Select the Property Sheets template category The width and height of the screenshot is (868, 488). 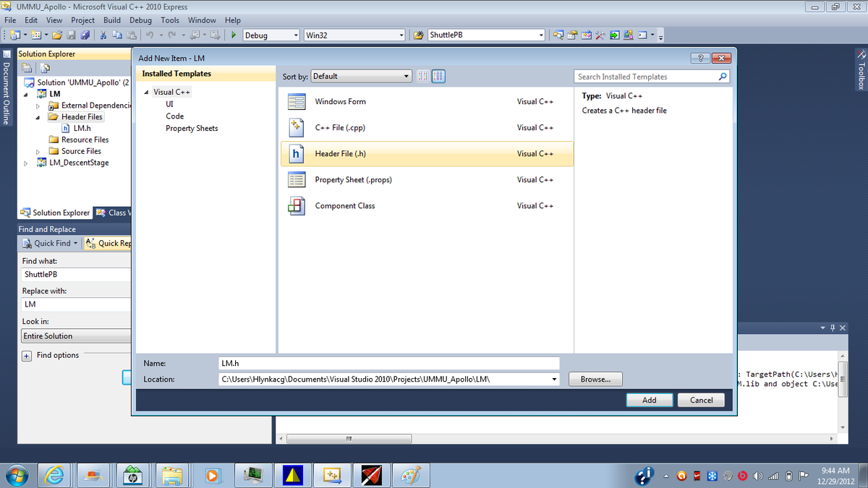192,129
